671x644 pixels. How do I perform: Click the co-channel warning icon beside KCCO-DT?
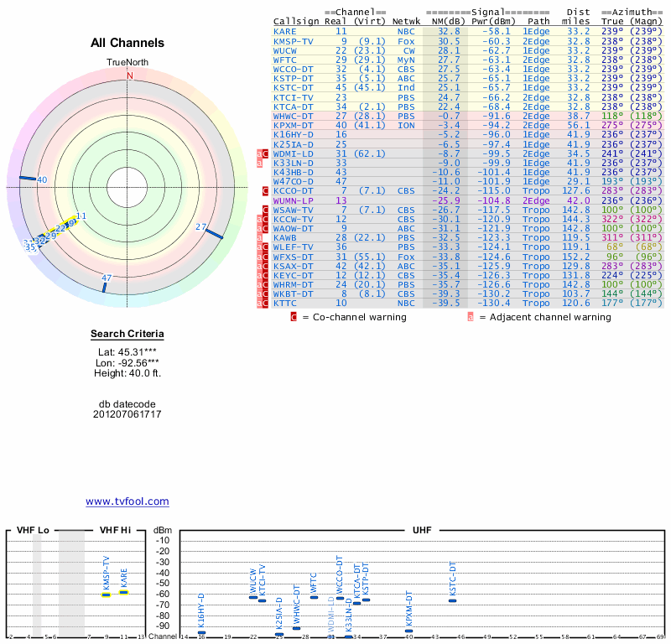(265, 191)
